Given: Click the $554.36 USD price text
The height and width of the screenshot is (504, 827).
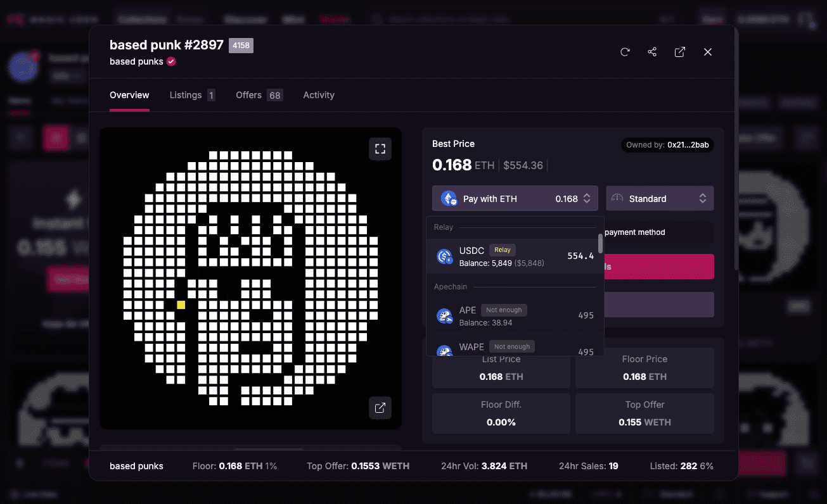Looking at the screenshot, I should (x=523, y=165).
